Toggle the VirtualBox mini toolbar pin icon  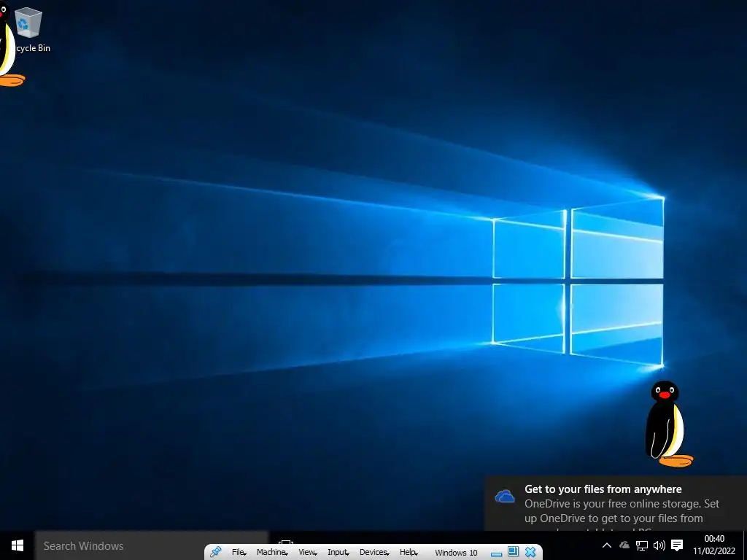point(215,552)
